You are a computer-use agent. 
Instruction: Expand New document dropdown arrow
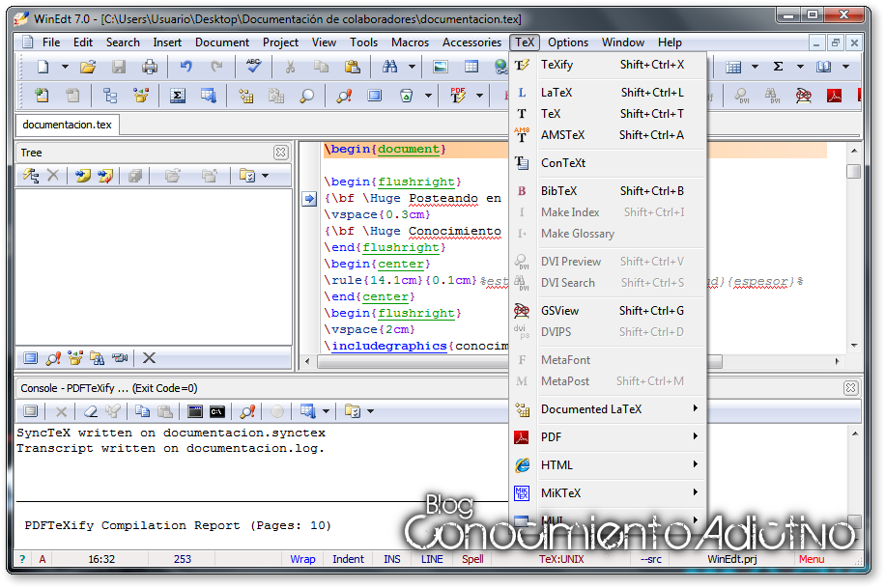(x=65, y=67)
